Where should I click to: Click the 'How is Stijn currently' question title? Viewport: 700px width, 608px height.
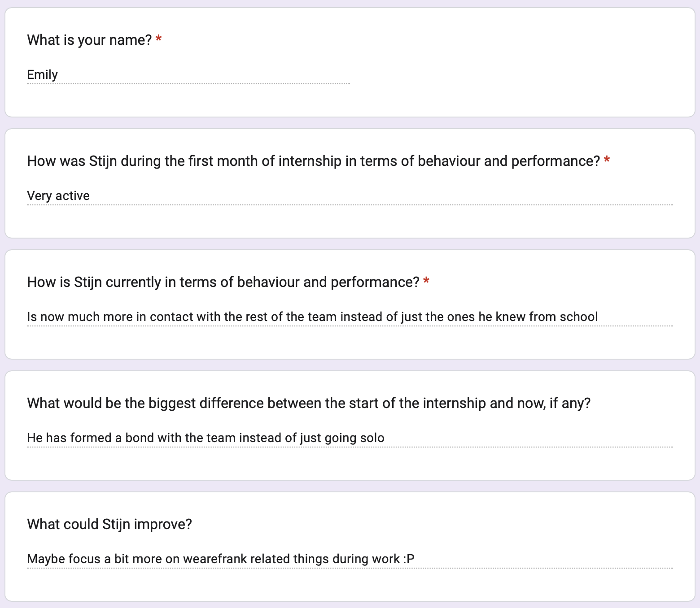click(223, 282)
